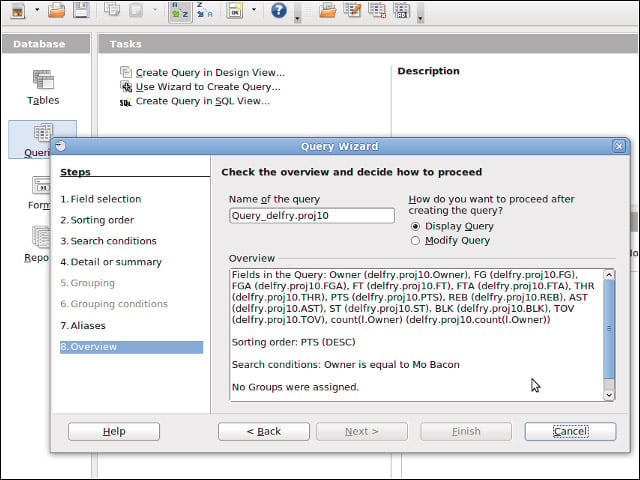The image size is (640, 480).
Task: Go to step 2 Sorting order
Action: [x=97, y=220]
